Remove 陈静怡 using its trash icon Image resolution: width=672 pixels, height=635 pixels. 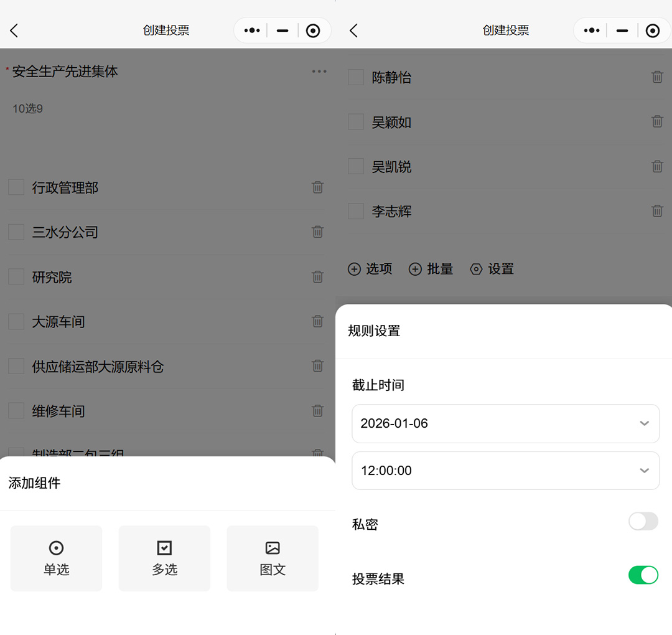click(x=657, y=77)
